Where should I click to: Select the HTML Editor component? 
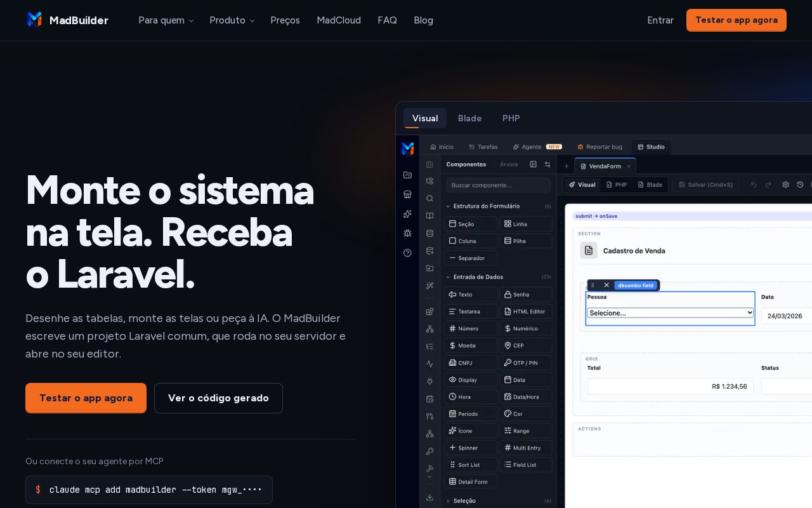coord(526,312)
